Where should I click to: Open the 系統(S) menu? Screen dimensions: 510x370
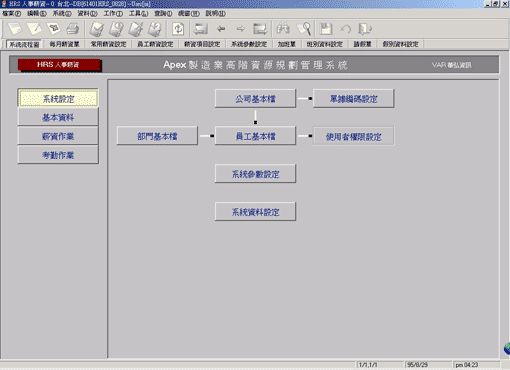(62, 13)
